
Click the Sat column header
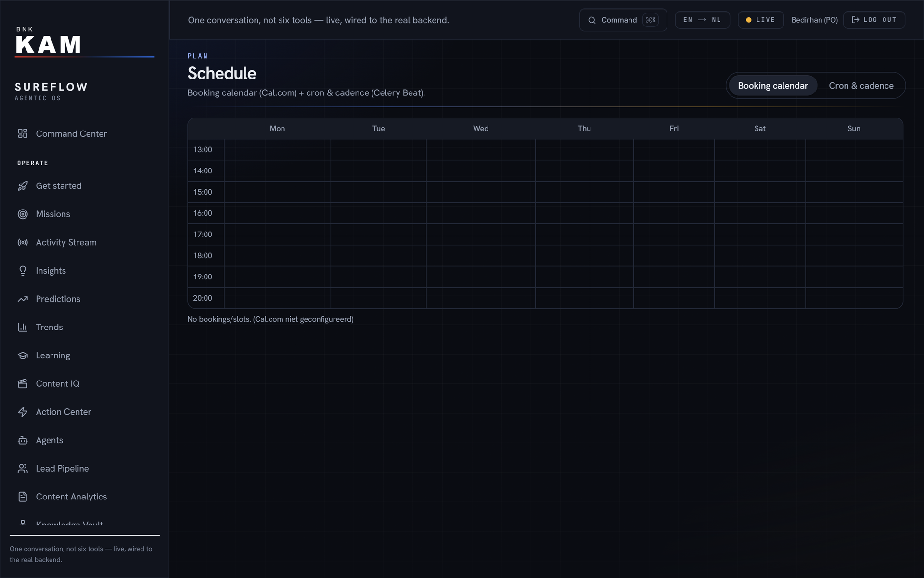760,129
